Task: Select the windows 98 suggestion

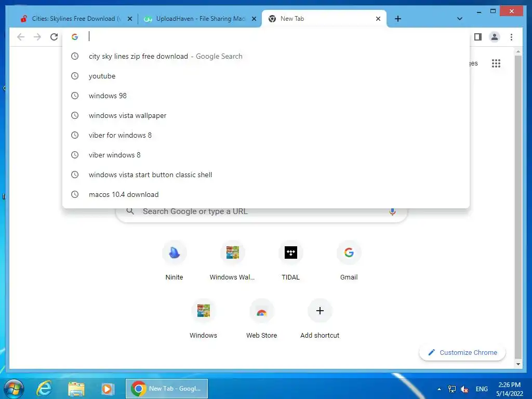Action: tap(266, 96)
